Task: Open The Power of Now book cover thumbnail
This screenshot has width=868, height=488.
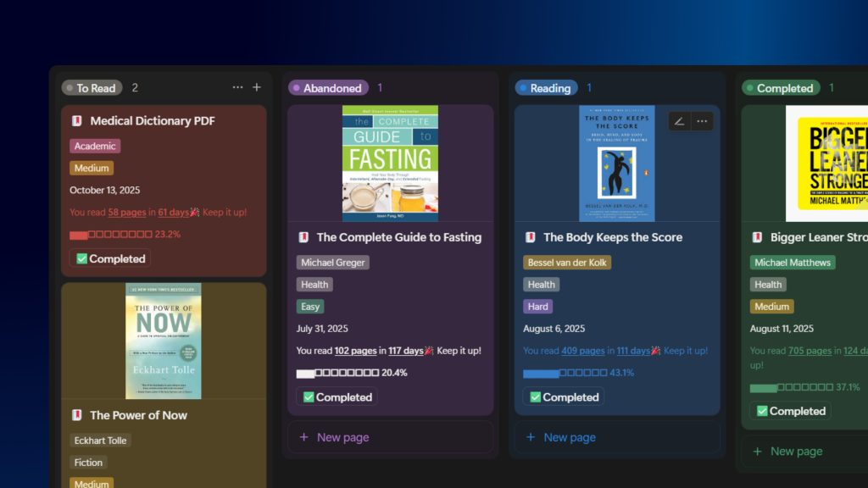Action: (x=164, y=341)
